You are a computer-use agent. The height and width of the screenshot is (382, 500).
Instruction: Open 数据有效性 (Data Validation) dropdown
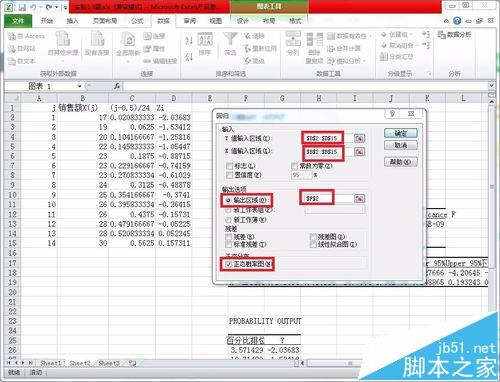pos(349,36)
